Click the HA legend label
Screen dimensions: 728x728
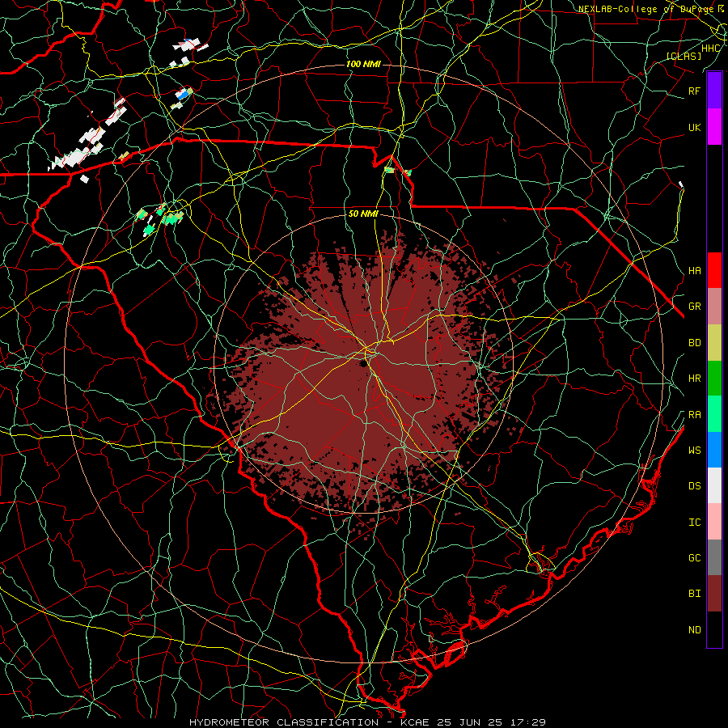click(694, 270)
